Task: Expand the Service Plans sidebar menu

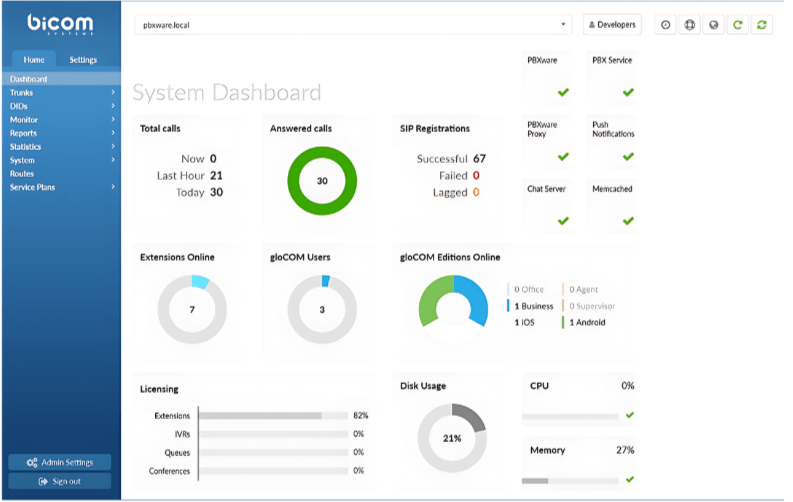Action: (60, 187)
